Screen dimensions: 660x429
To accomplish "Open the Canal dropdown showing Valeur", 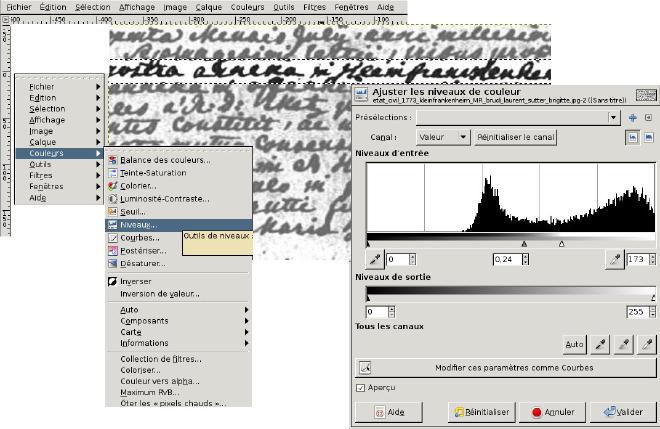I will pos(443,137).
